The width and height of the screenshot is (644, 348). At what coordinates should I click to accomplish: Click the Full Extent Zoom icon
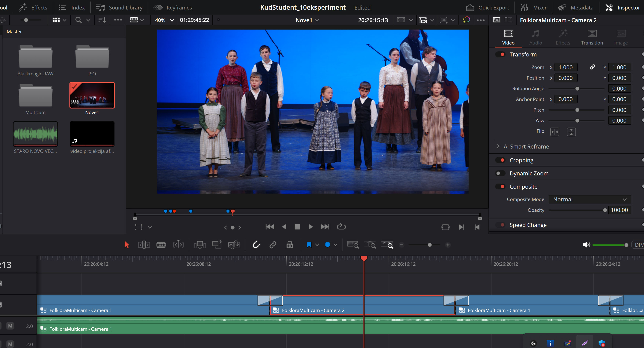(353, 245)
